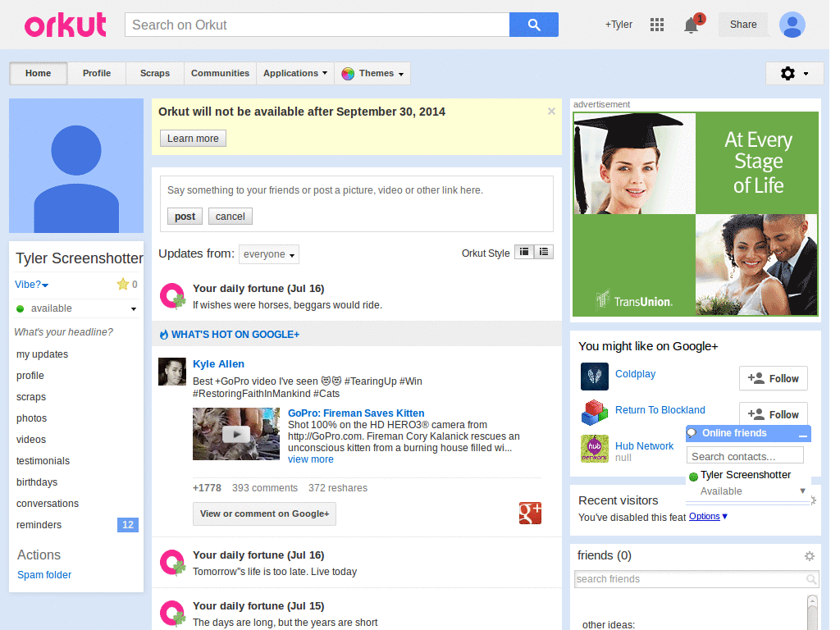Viewport: 840px width, 630px height.
Task: Open the account avatar in header
Action: (792, 25)
